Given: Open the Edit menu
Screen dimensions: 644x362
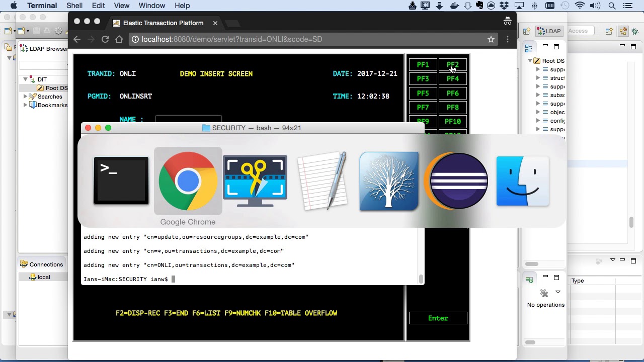Looking at the screenshot, I should pos(99,6).
